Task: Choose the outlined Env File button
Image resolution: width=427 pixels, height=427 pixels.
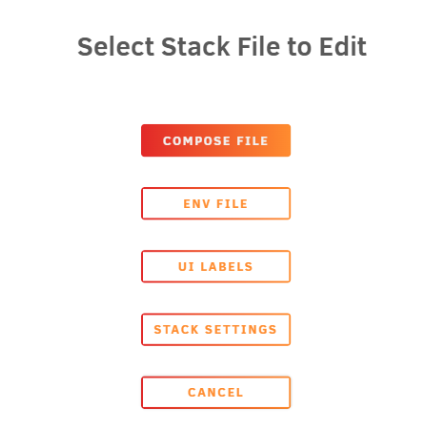Action: [x=216, y=203]
